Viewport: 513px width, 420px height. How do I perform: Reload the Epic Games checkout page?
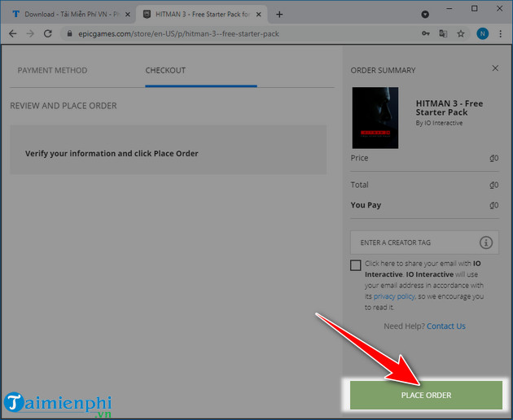pyautogui.click(x=48, y=33)
